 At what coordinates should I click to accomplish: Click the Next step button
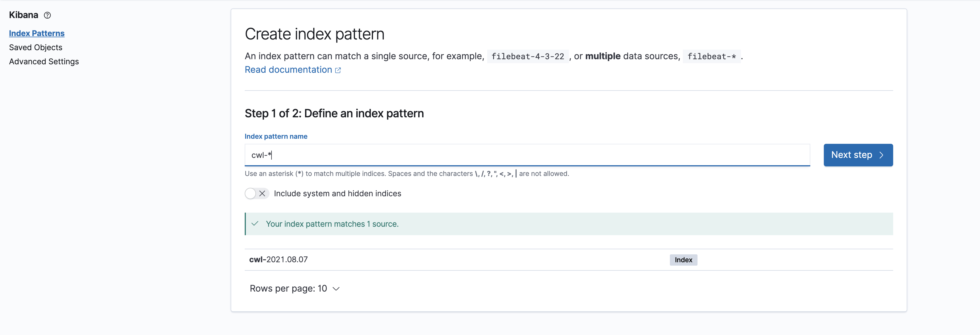858,155
